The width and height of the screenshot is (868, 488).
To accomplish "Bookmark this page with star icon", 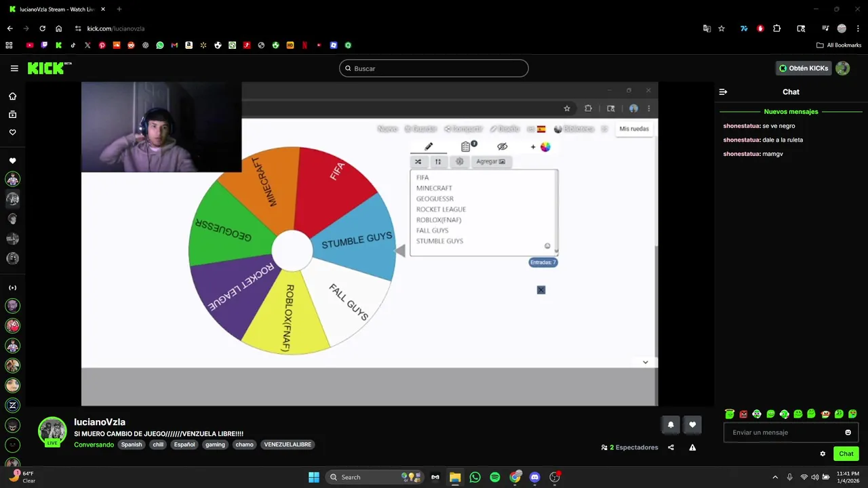I will 722,28.
